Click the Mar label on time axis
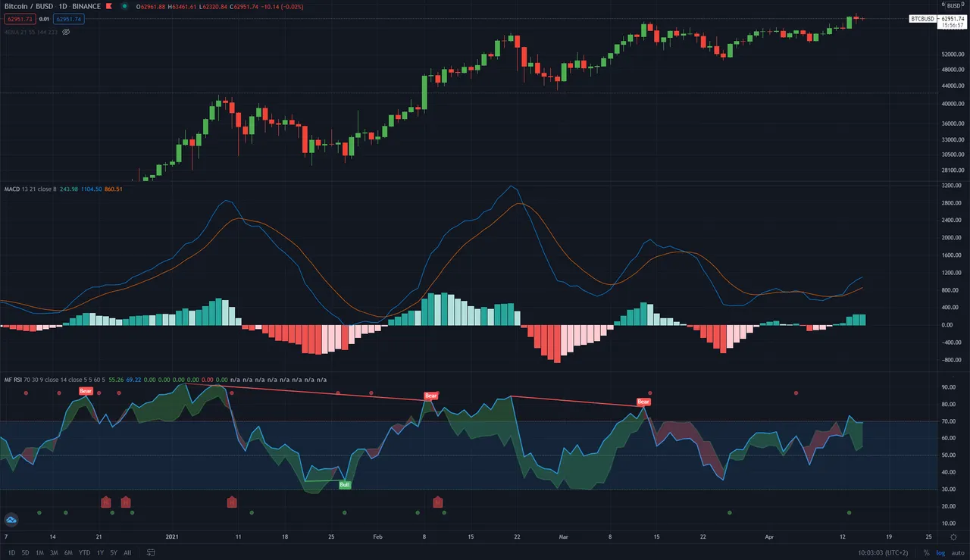Screen dimensions: 970x560 click(x=563, y=537)
